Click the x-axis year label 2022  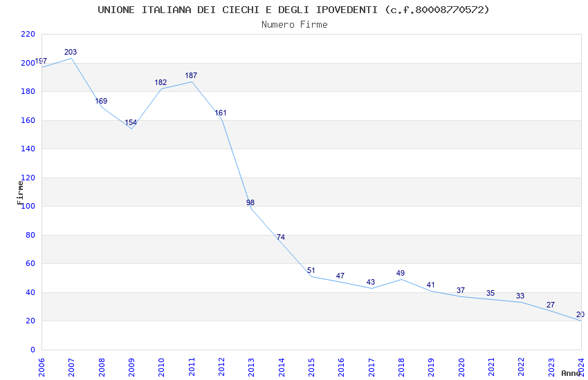[x=522, y=368]
